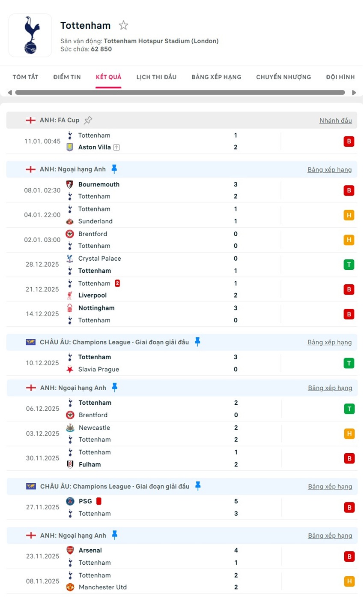This screenshot has width=364, height=599.
Task: Switch to the LỊCH THI ĐẤU tab
Action: (157, 77)
